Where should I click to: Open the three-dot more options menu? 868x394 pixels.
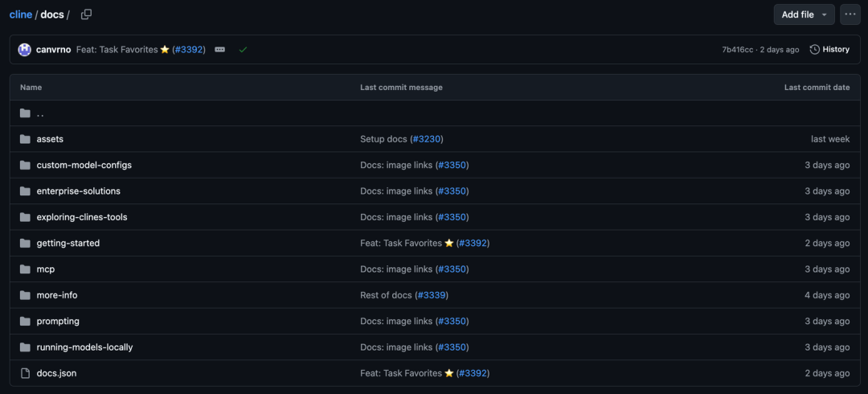coord(850,14)
